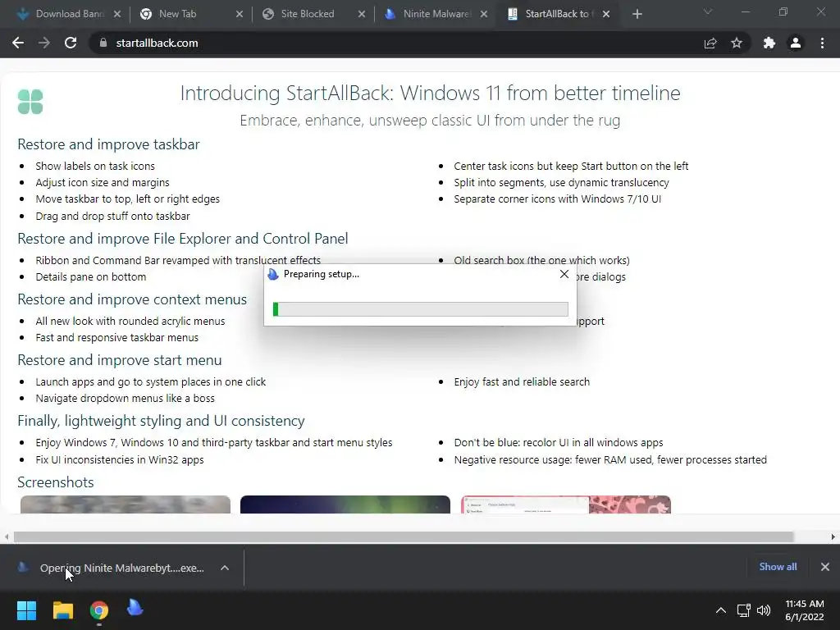Click the scrollbar's left arrow
Viewport: 840px width, 630px height.
(7, 536)
